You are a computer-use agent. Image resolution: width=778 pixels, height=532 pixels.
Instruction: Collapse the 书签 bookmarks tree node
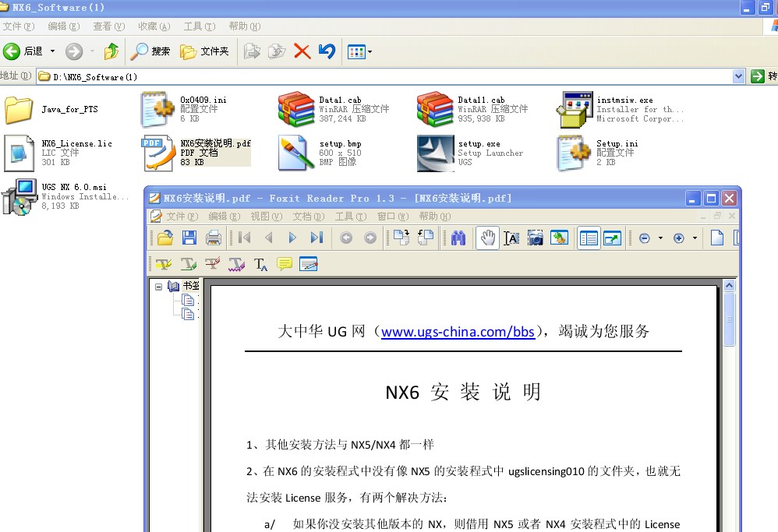tap(158, 287)
